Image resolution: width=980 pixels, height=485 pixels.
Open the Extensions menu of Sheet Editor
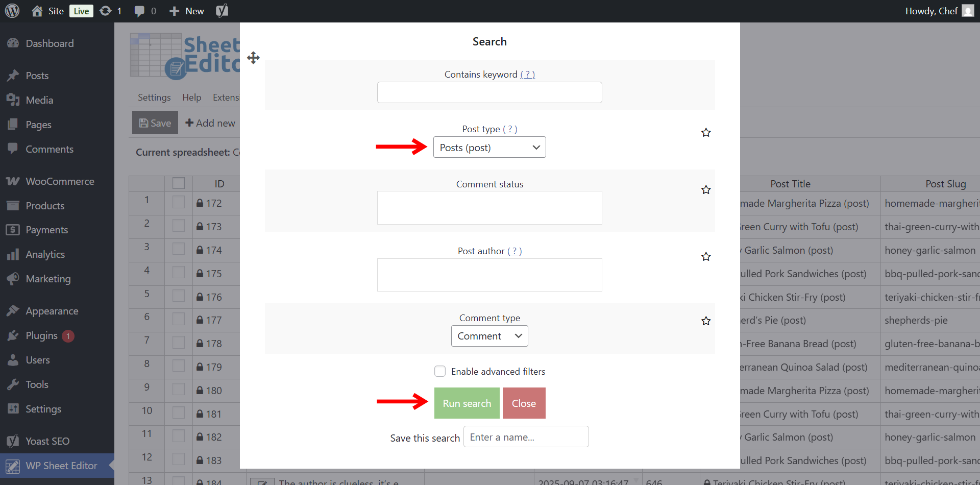(226, 98)
